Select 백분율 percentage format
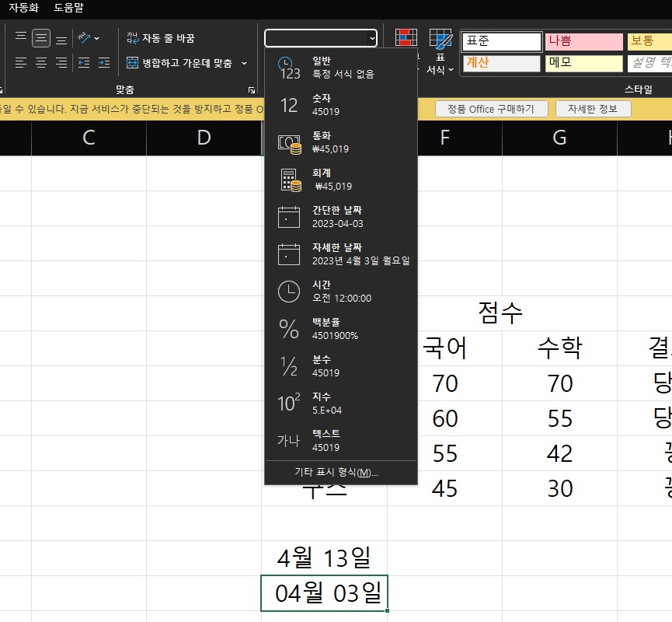Screen dimensions: 672x622 [x=341, y=329]
